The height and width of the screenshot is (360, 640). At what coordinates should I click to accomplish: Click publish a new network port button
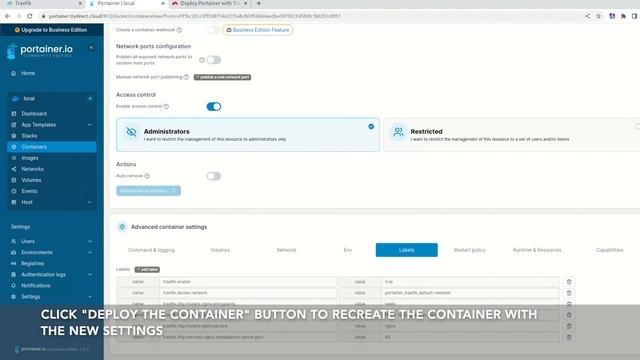pos(222,77)
